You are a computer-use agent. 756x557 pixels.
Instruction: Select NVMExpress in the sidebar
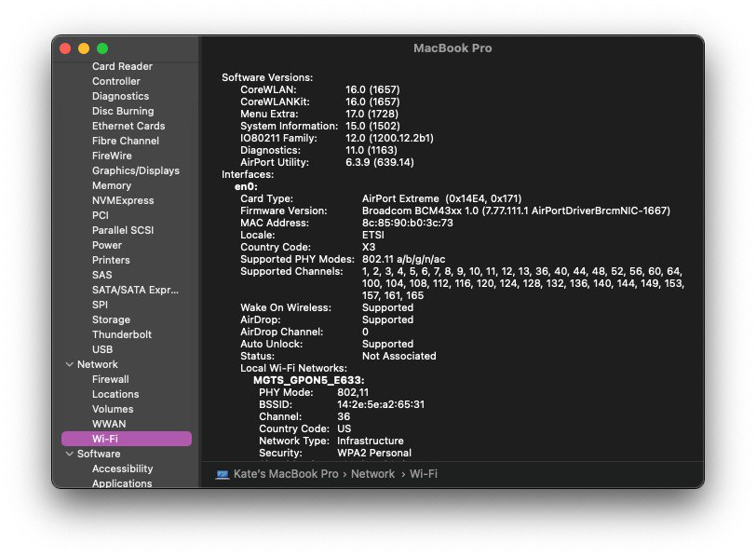coord(123,201)
